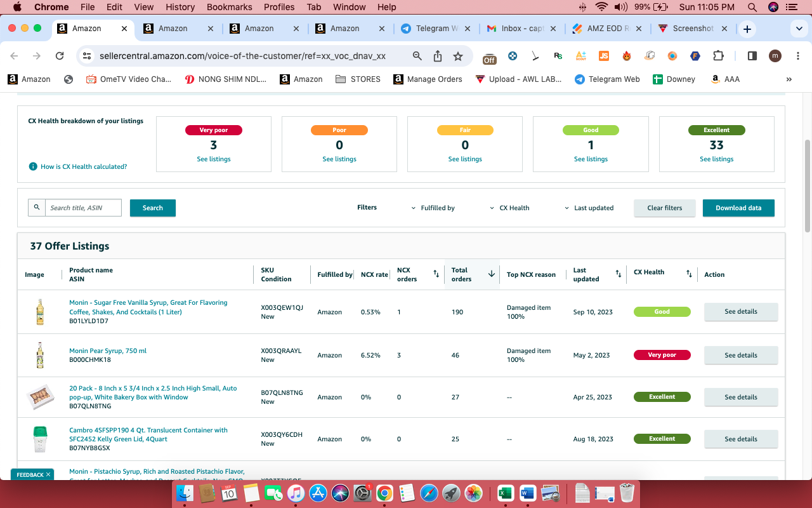Open the 'STORES' bookmark folder
Image resolution: width=812 pixels, height=508 pixels.
358,79
